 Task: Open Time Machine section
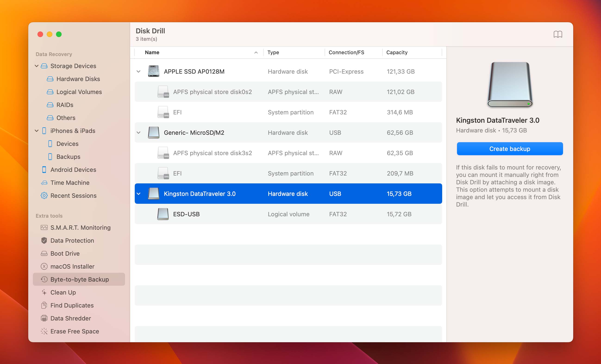click(70, 182)
